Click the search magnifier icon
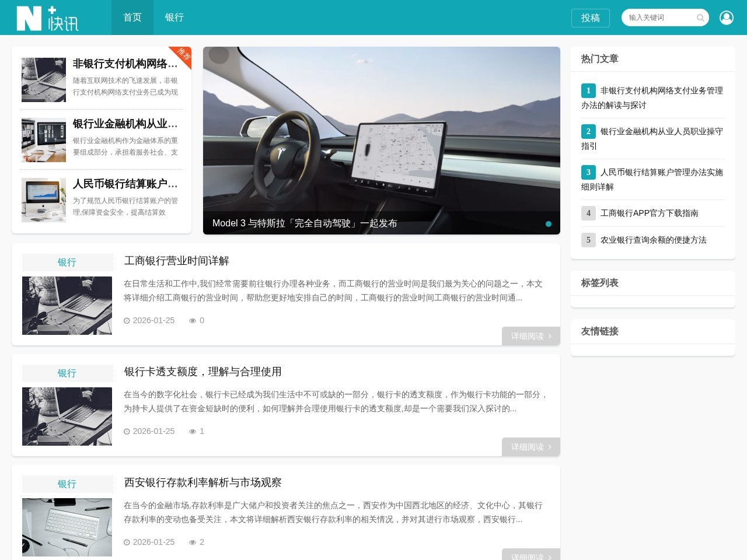The width and height of the screenshot is (747, 560). click(700, 18)
